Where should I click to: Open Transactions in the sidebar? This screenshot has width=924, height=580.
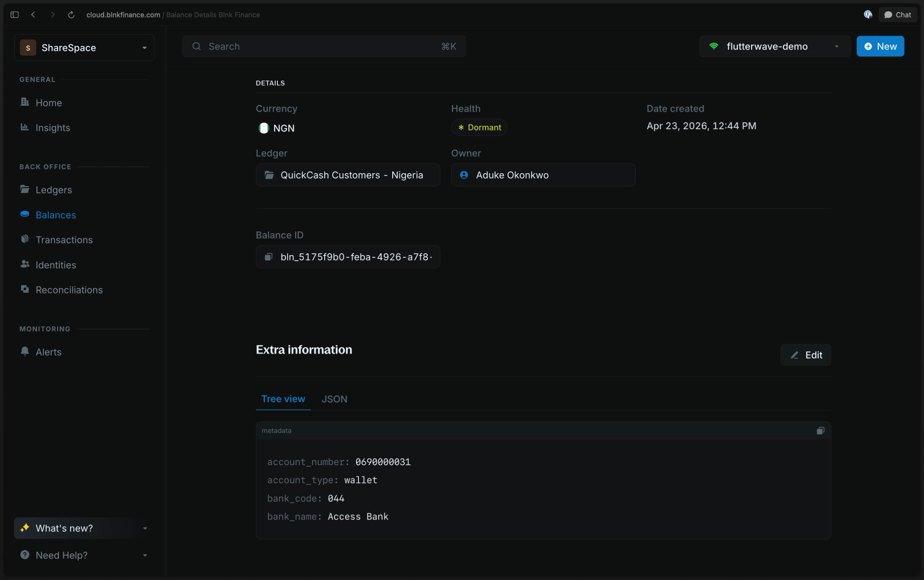click(x=64, y=240)
